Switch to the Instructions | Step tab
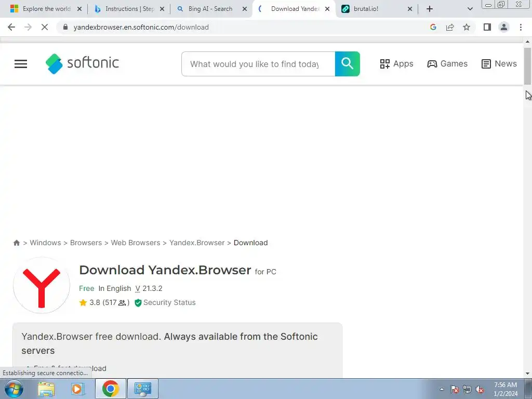The width and height of the screenshot is (532, 399). [129, 9]
